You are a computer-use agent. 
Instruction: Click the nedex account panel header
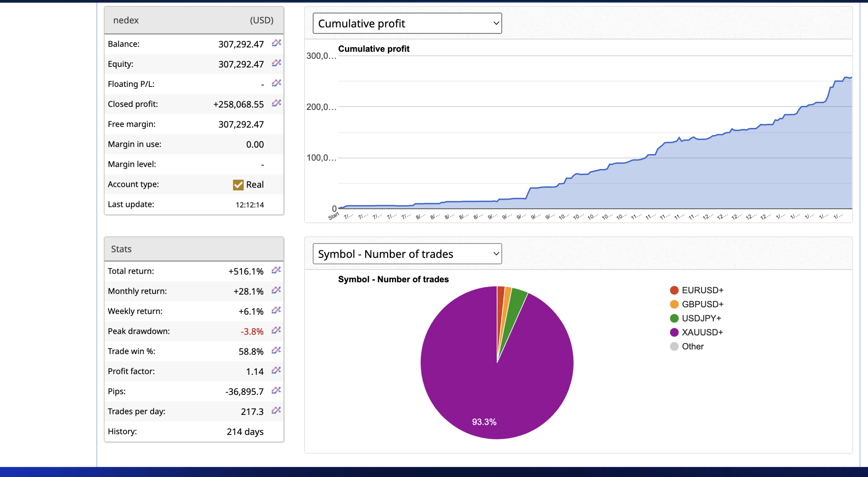(194, 20)
